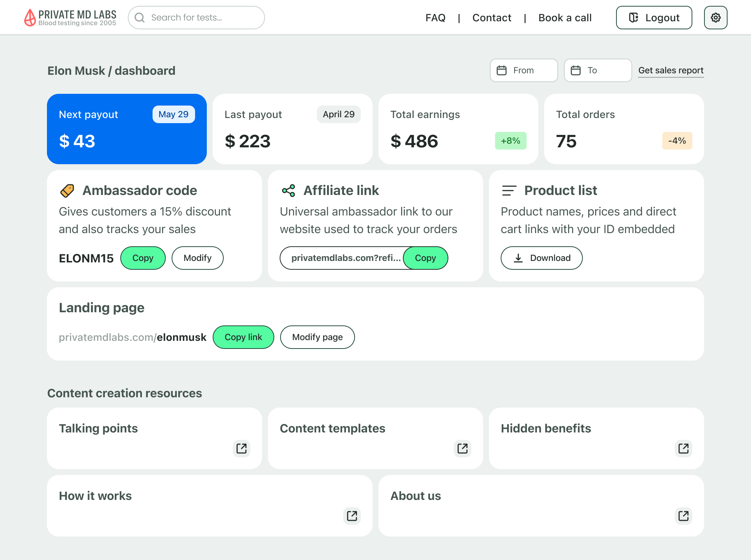This screenshot has width=751, height=560.
Task: Copy the ELONM15 ambassador code
Action: pos(143,258)
